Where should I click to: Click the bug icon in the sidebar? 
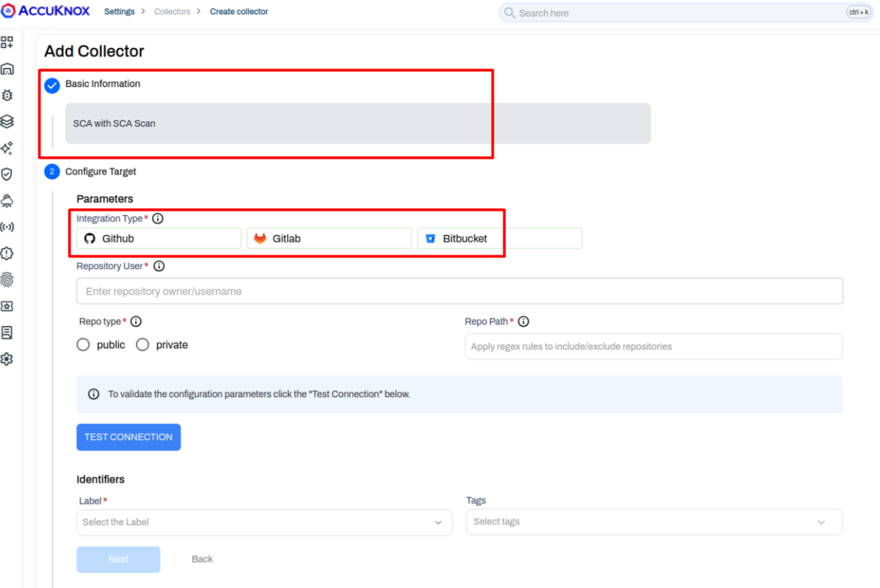coord(8,95)
